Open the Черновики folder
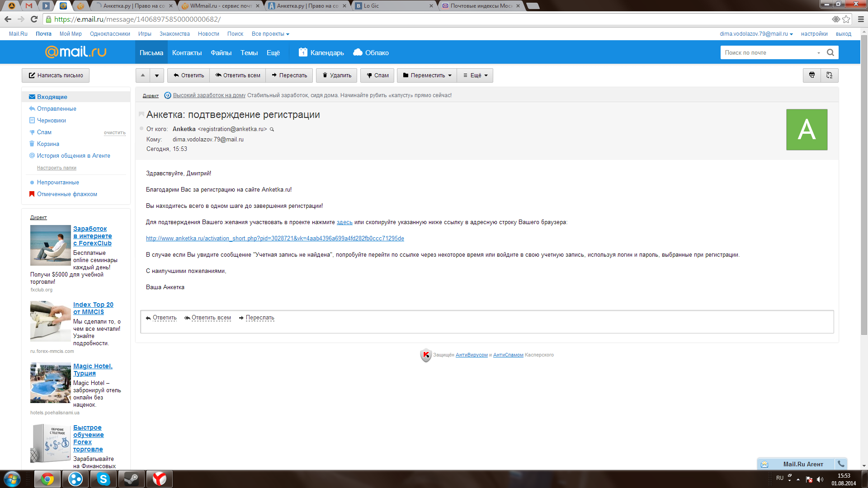The height and width of the screenshot is (488, 868). tap(52, 120)
